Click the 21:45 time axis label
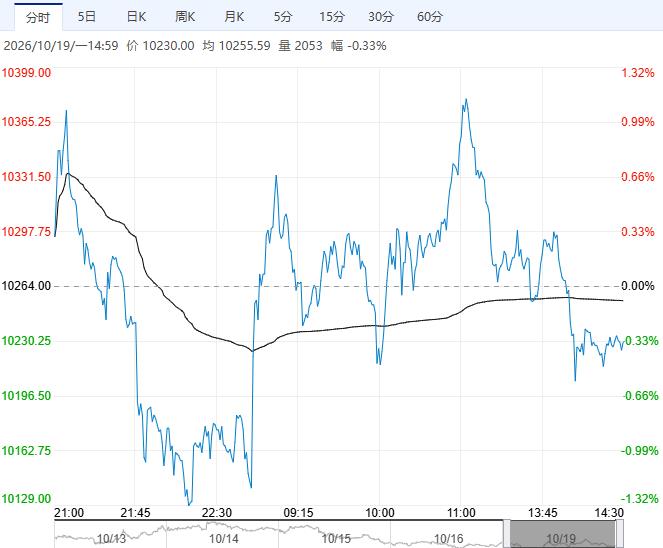663x548 pixels. [x=135, y=513]
